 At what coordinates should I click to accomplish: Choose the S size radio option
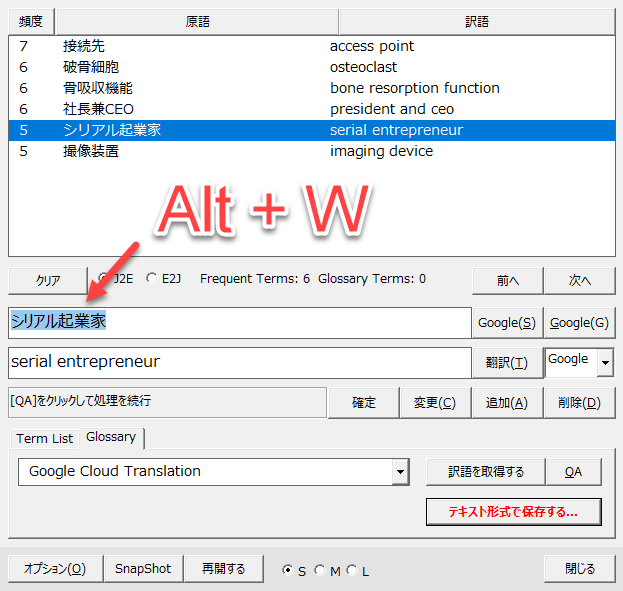(x=288, y=570)
